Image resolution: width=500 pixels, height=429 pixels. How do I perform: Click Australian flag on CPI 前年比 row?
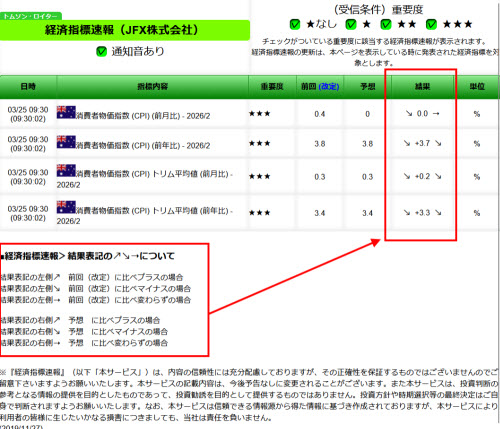(x=66, y=142)
